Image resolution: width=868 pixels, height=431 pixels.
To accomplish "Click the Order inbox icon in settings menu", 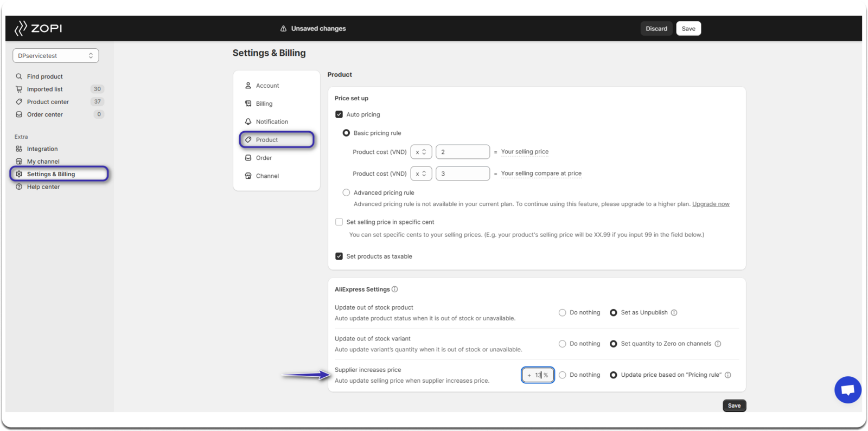I will [x=248, y=158].
